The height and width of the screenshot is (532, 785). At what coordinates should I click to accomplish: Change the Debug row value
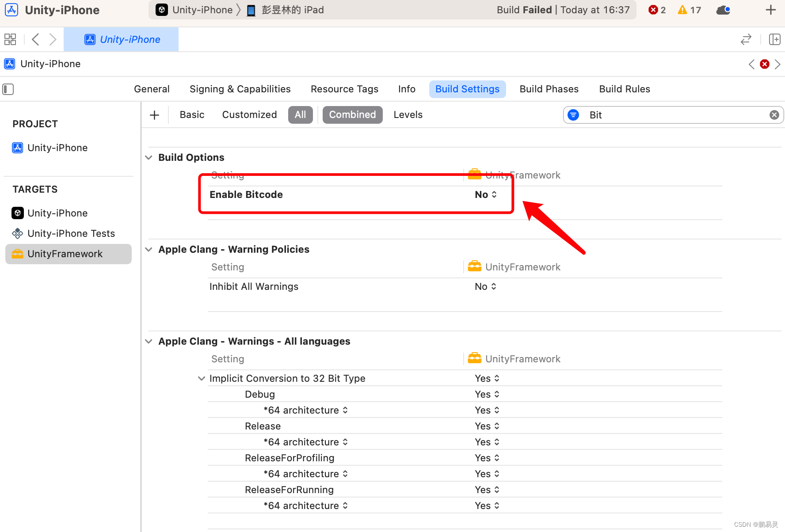487,395
